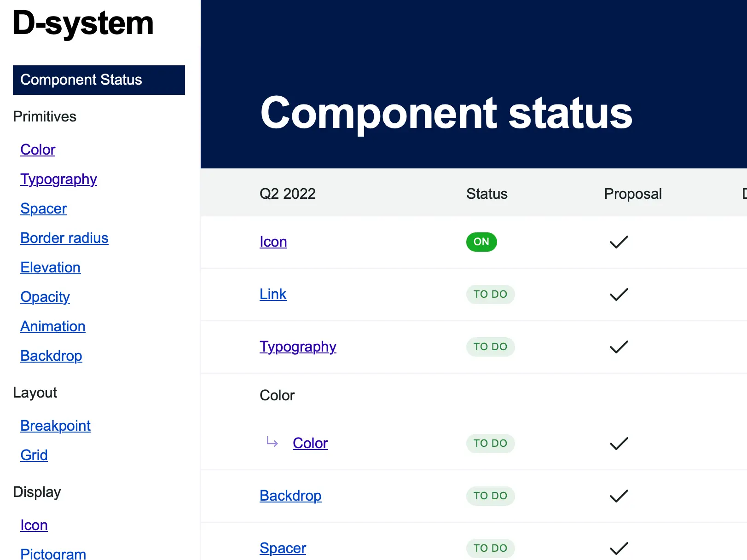Click the TO DO badge for Backdrop
Screen dimensions: 747x560
click(x=490, y=496)
